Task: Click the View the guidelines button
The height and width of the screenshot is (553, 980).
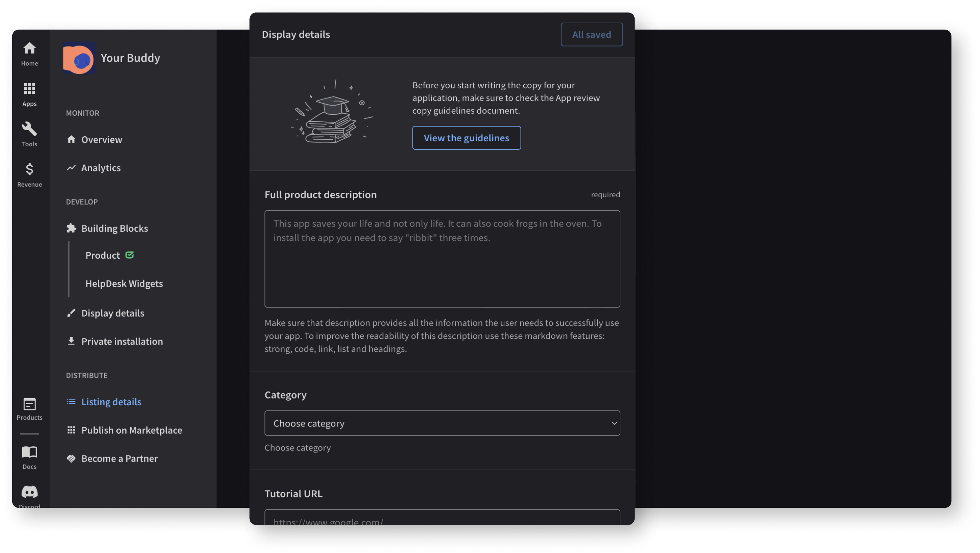Action: [x=467, y=138]
